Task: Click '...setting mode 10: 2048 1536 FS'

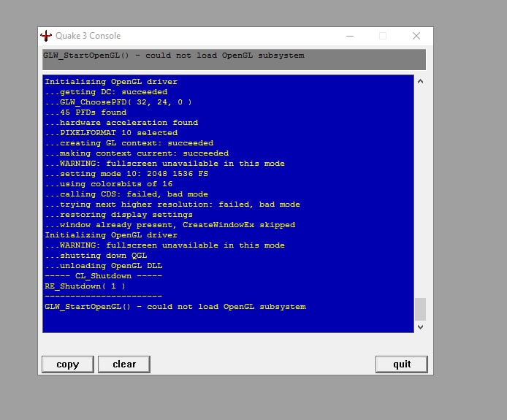Action: pyautogui.click(x=126, y=174)
